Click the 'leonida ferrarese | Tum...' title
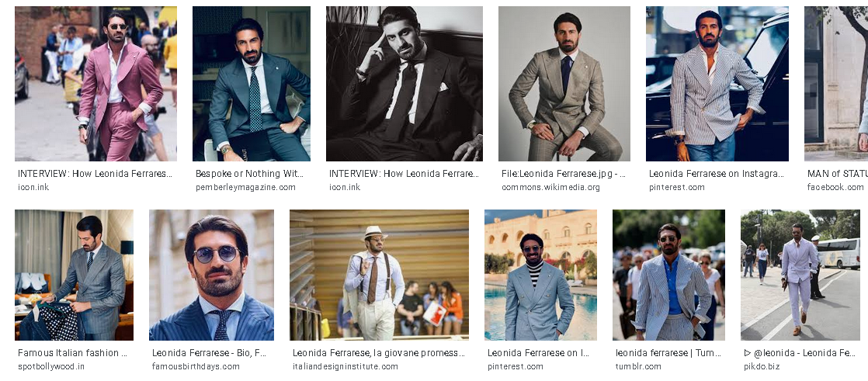Image resolution: width=868 pixels, height=381 pixels. [668, 353]
